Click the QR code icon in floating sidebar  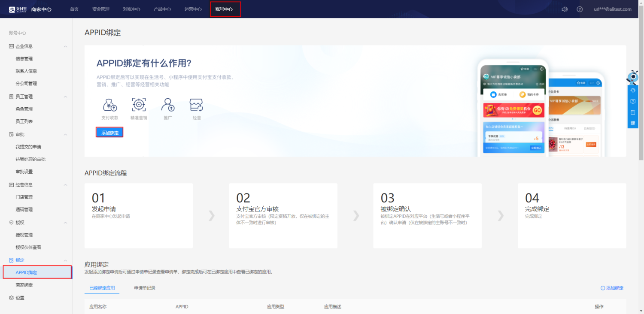click(x=633, y=123)
